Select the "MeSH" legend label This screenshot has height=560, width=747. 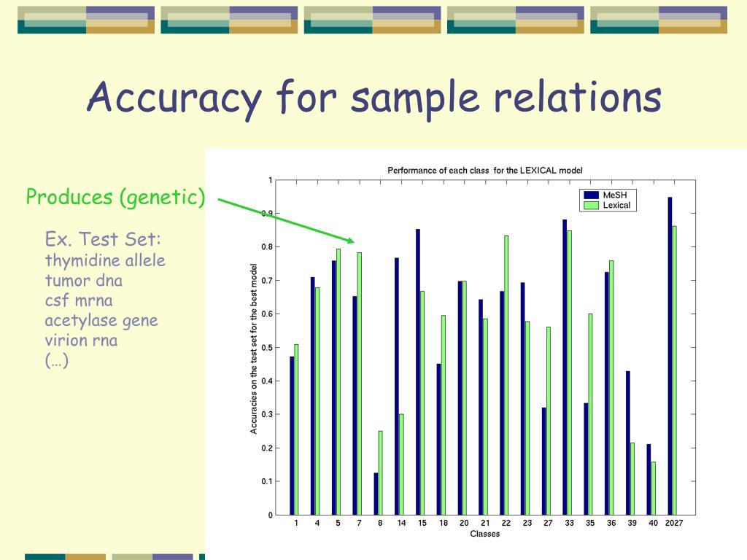coord(615,195)
